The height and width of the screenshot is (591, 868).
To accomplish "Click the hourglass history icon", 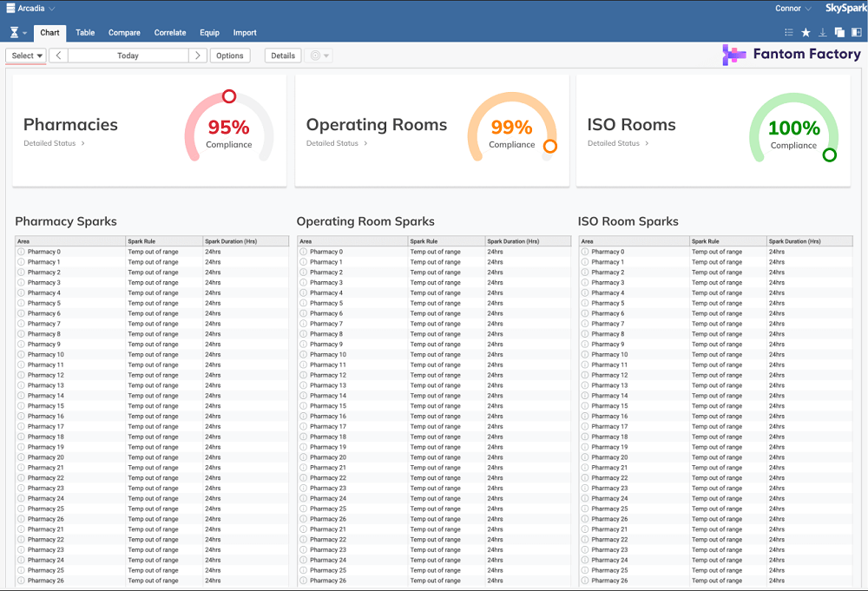I will click(x=15, y=33).
